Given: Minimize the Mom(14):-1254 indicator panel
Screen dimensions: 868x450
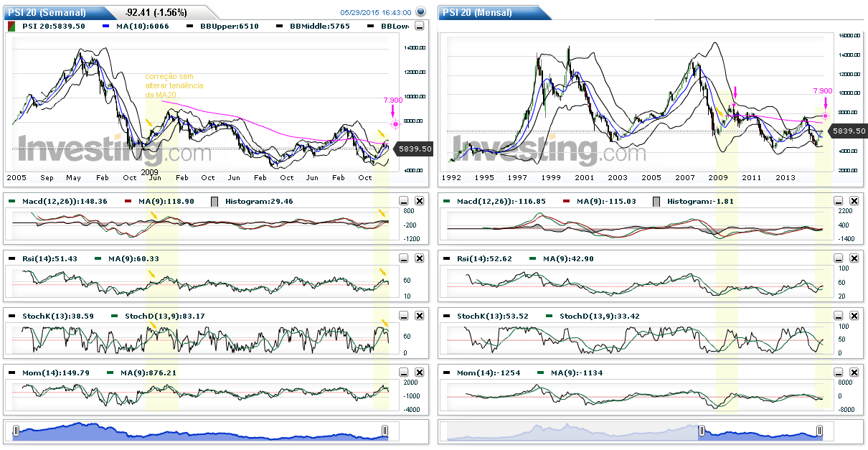Looking at the screenshot, I should 839,373.
